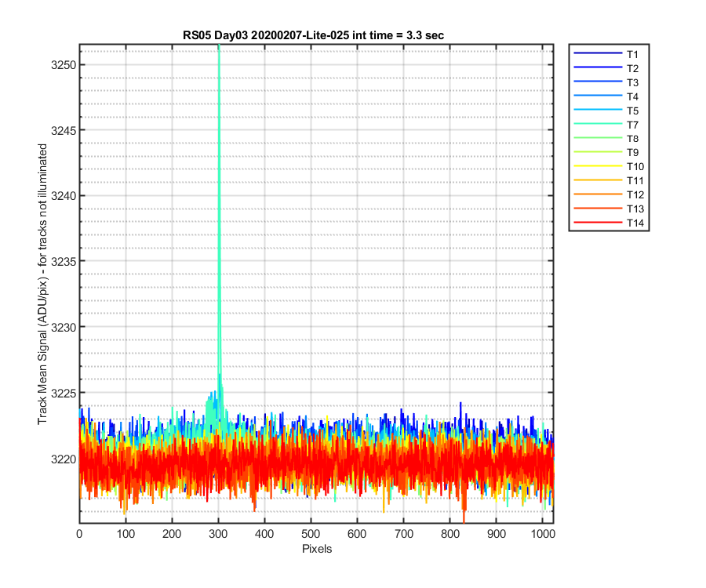Click the tall T7 spike near pixel 300
706x588 pixels.
[x=220, y=216]
